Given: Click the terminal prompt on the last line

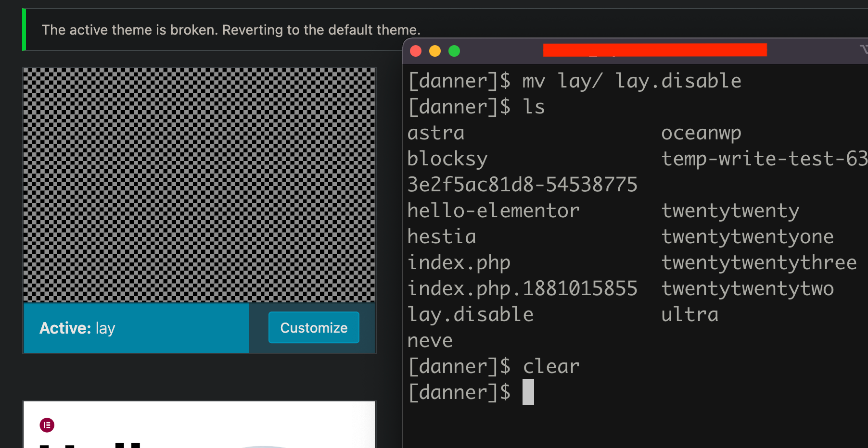Looking at the screenshot, I should [460, 391].
